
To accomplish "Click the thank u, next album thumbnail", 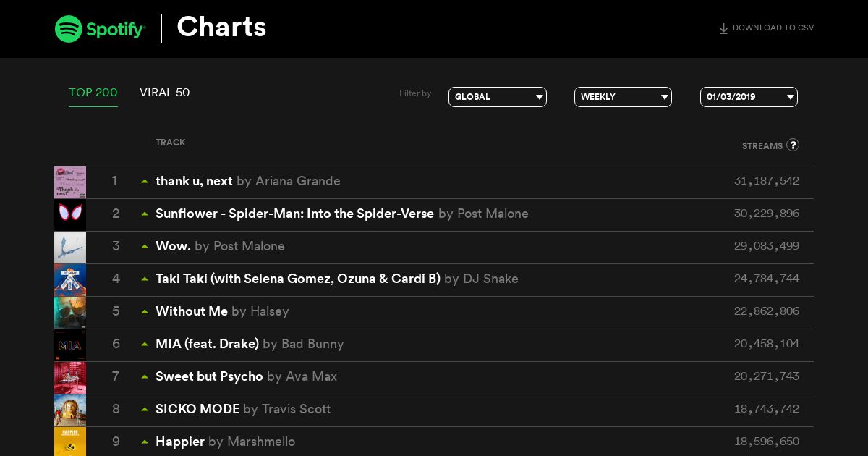I will (x=70, y=182).
